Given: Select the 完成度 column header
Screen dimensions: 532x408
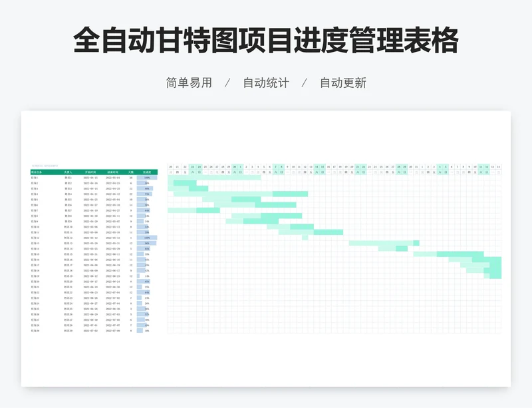Looking at the screenshot, I should pos(147,172).
